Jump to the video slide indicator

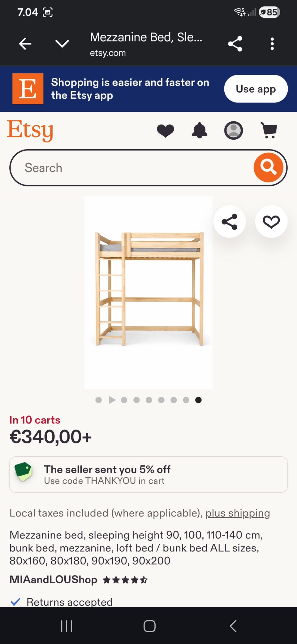coord(112,400)
